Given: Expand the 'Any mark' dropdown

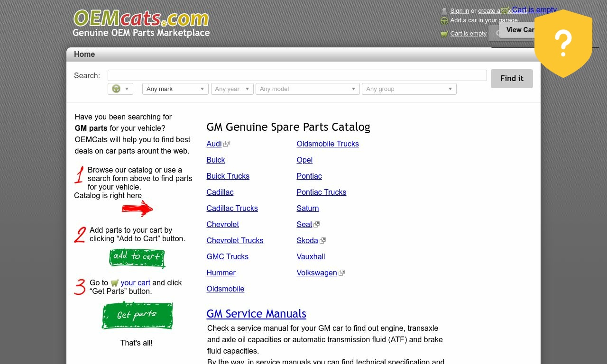Looking at the screenshot, I should 175,89.
